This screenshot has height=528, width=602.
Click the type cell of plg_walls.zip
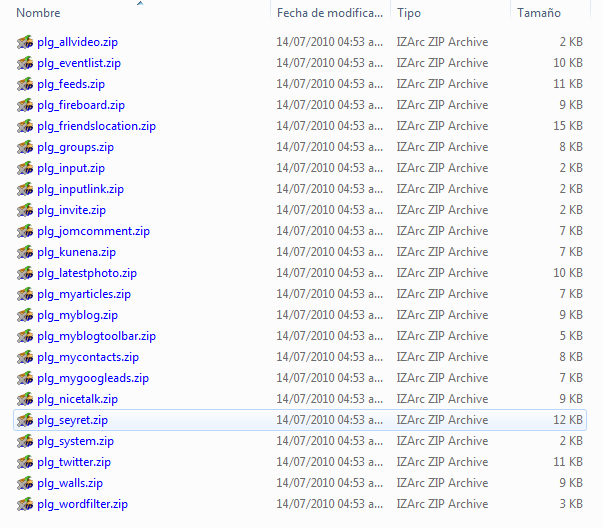(x=442, y=483)
